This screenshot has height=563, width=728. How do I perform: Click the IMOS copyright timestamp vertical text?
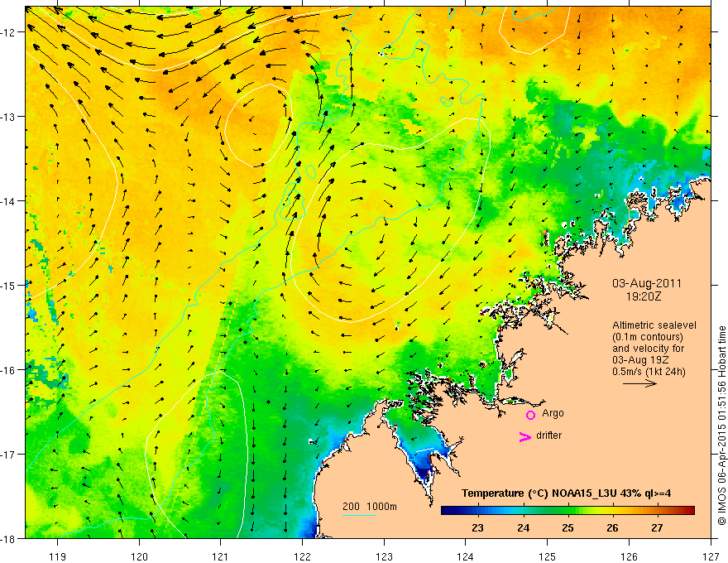tap(722, 426)
